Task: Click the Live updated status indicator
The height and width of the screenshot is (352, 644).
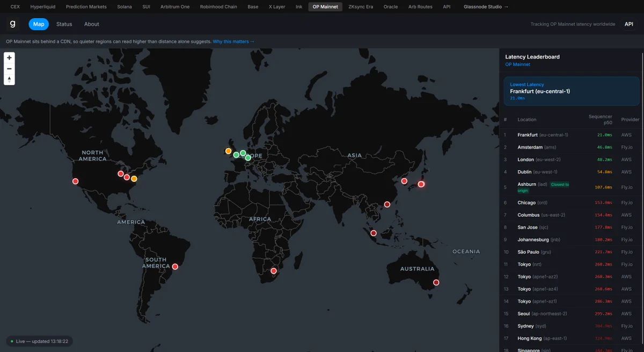Action: click(x=40, y=341)
